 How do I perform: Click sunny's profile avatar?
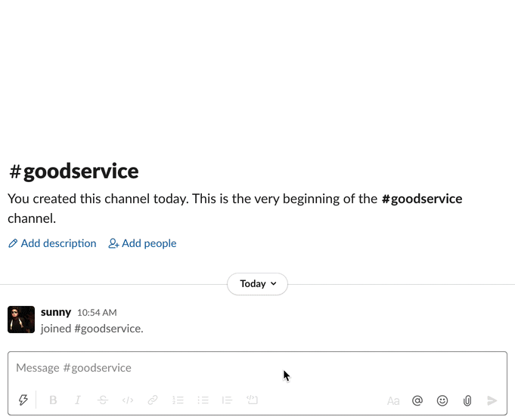tap(21, 320)
